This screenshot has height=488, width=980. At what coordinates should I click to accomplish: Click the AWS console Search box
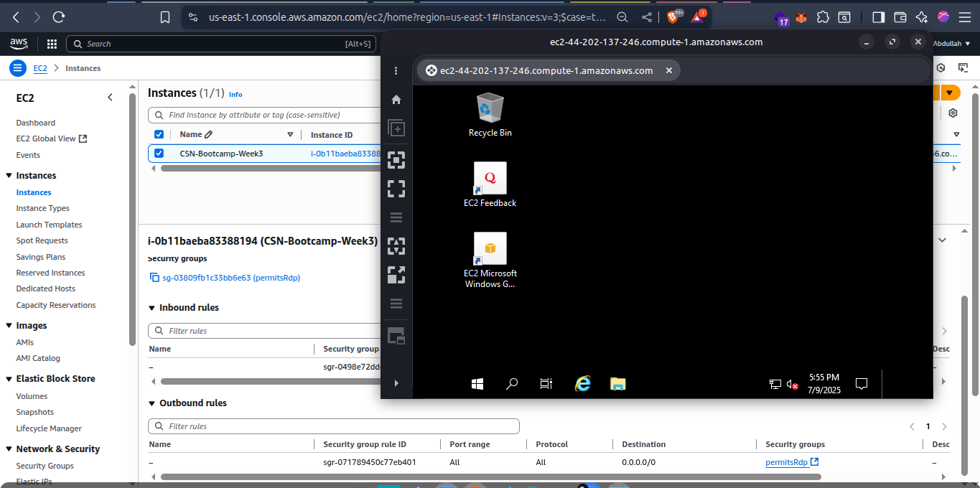coord(221,44)
